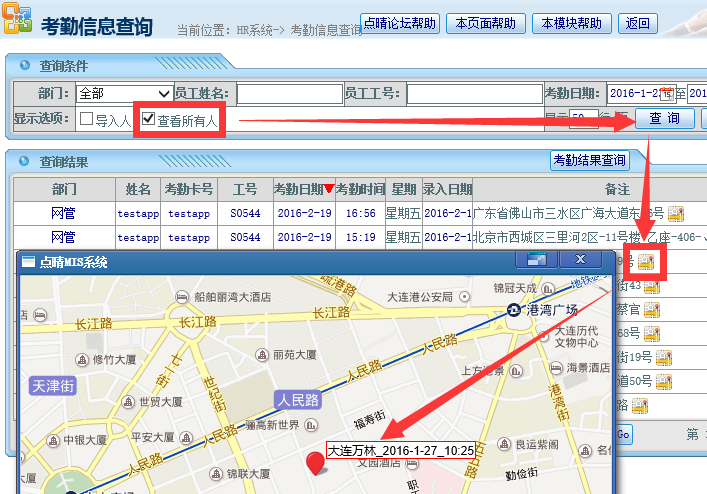Click the 本模块帮助 button
The height and width of the screenshot is (494, 707).
[572, 23]
